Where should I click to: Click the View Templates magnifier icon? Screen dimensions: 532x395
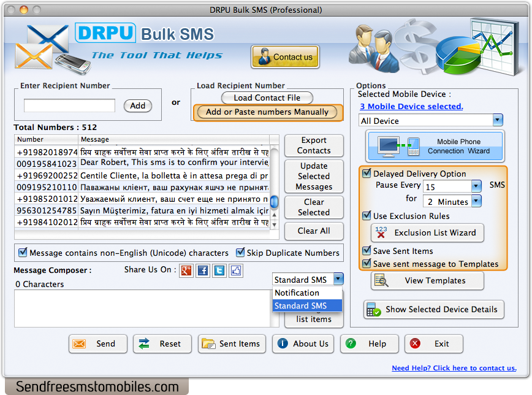(x=381, y=280)
